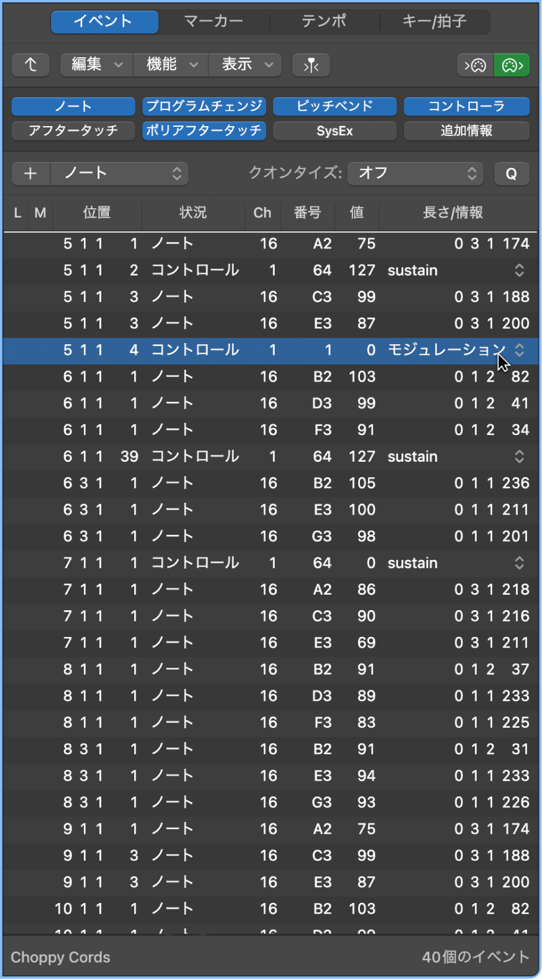
Task: Open the stepper beside the selected モジュレーション event
Action: coord(520,350)
